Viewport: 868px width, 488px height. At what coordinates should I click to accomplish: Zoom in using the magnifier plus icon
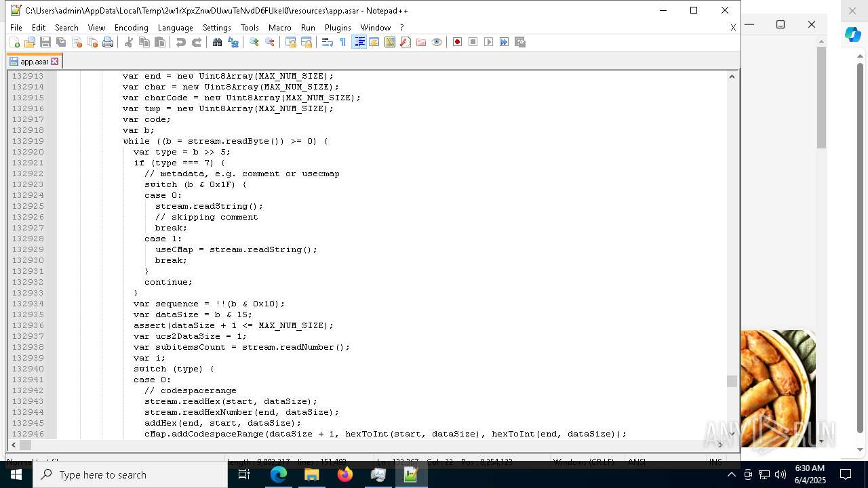[x=254, y=42]
